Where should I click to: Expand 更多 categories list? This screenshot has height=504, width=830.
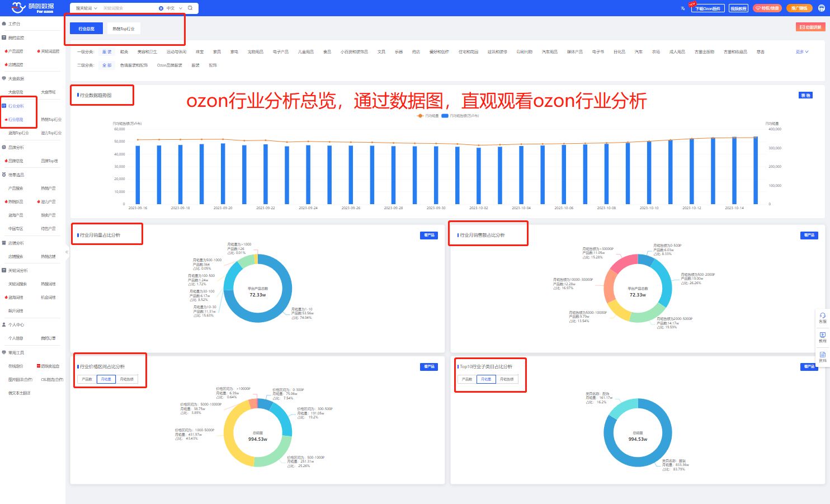tap(801, 52)
